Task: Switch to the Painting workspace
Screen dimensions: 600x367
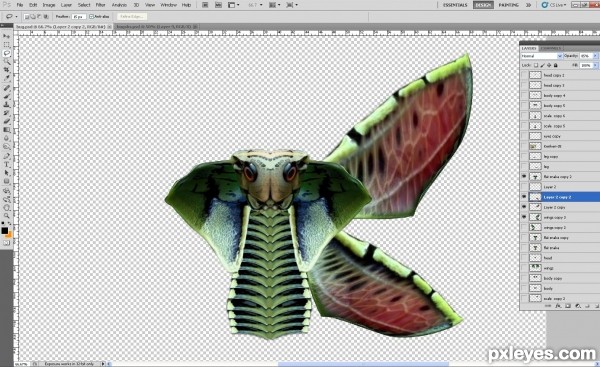Action: [x=509, y=5]
